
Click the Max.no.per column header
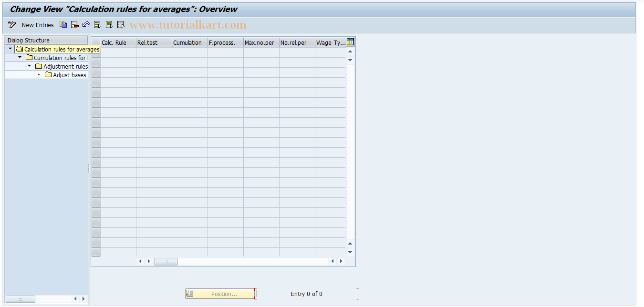(x=261, y=42)
